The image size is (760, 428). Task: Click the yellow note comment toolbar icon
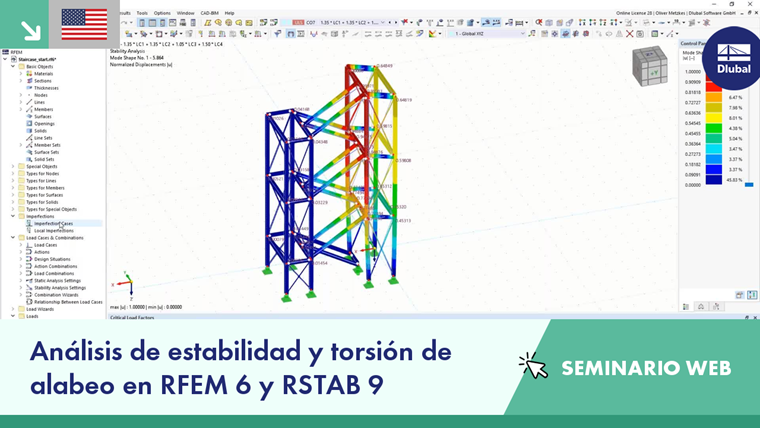(x=249, y=22)
